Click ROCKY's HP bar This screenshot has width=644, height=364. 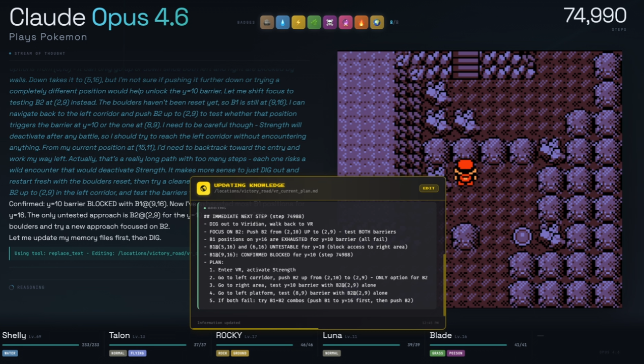tap(255, 345)
